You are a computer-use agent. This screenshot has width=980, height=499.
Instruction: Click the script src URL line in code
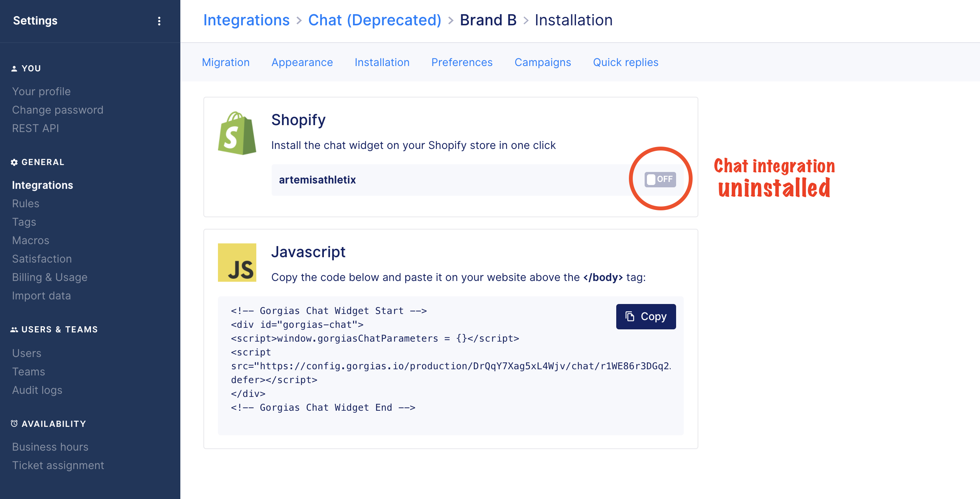(451, 366)
